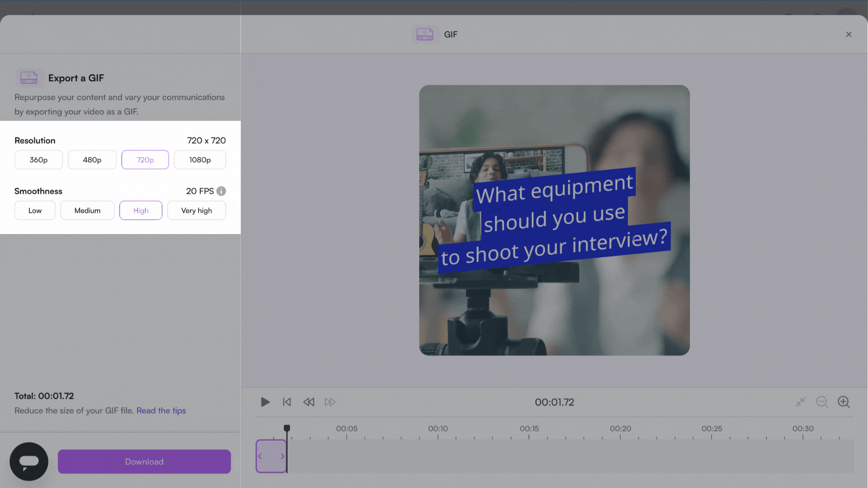The width and height of the screenshot is (868, 488).
Task: Click the 00:25 timeline label
Action: (712, 428)
